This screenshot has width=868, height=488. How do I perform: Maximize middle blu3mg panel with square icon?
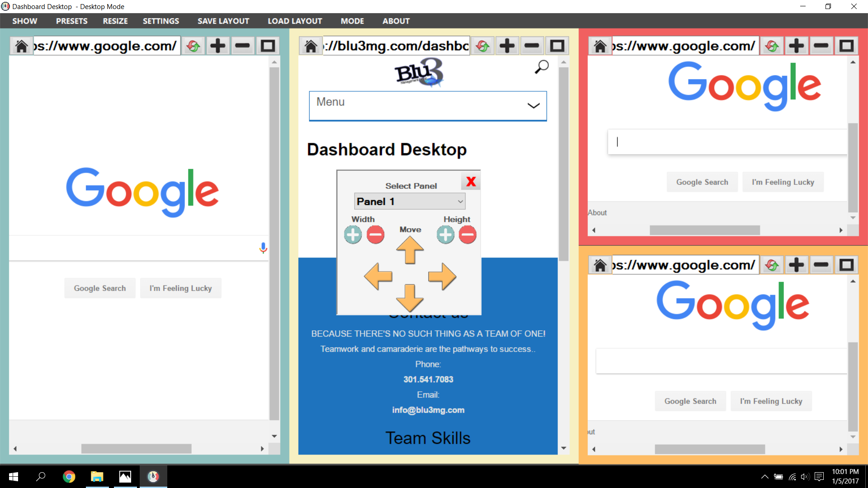pyautogui.click(x=557, y=46)
